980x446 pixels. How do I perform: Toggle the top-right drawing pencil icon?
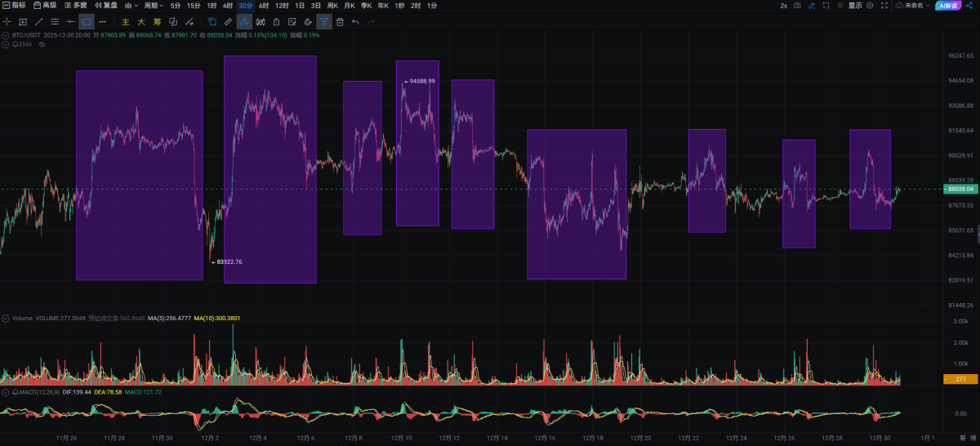tap(812, 6)
